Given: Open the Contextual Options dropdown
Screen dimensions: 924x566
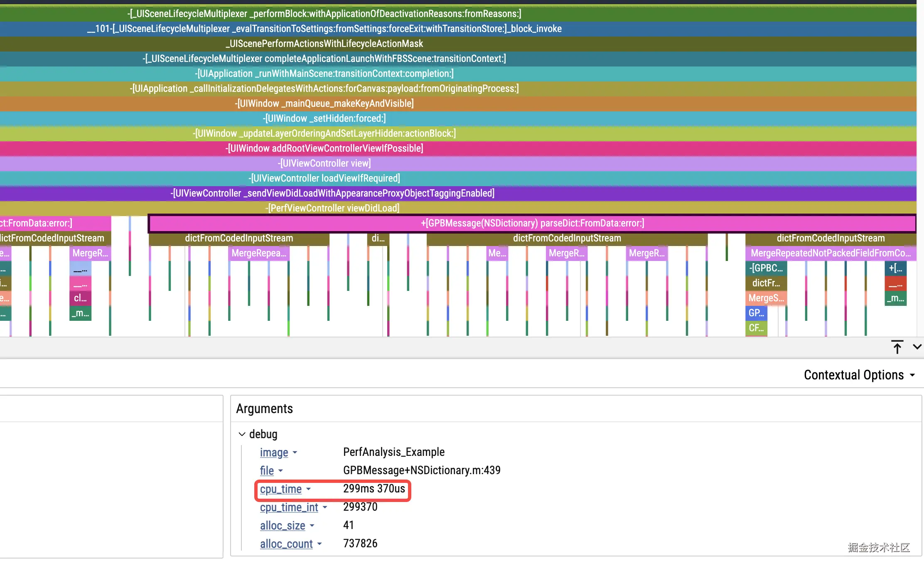Looking at the screenshot, I should tap(859, 375).
